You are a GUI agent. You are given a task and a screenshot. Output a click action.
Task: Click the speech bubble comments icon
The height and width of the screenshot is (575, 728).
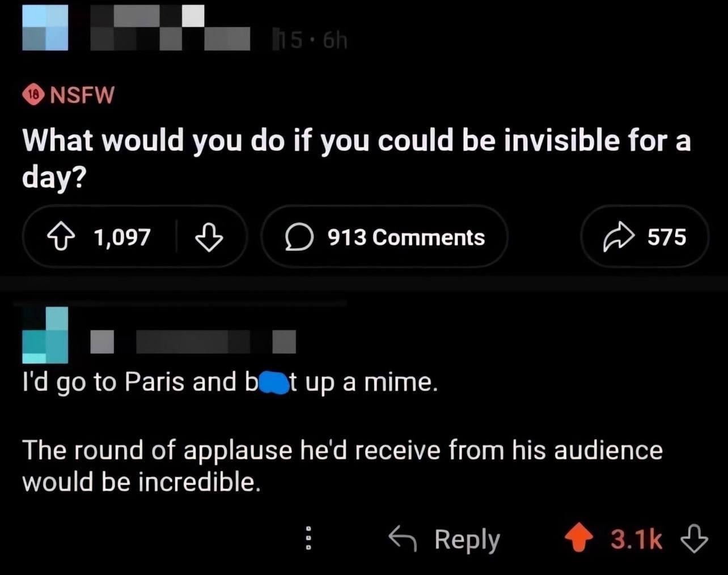[299, 237]
